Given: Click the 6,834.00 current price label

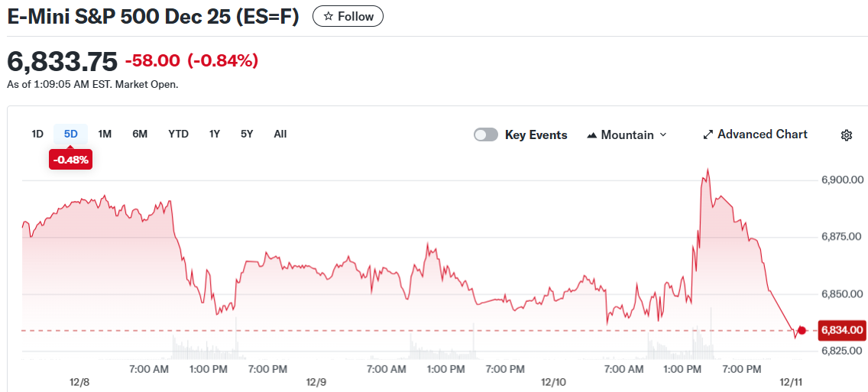Looking at the screenshot, I should [841, 330].
